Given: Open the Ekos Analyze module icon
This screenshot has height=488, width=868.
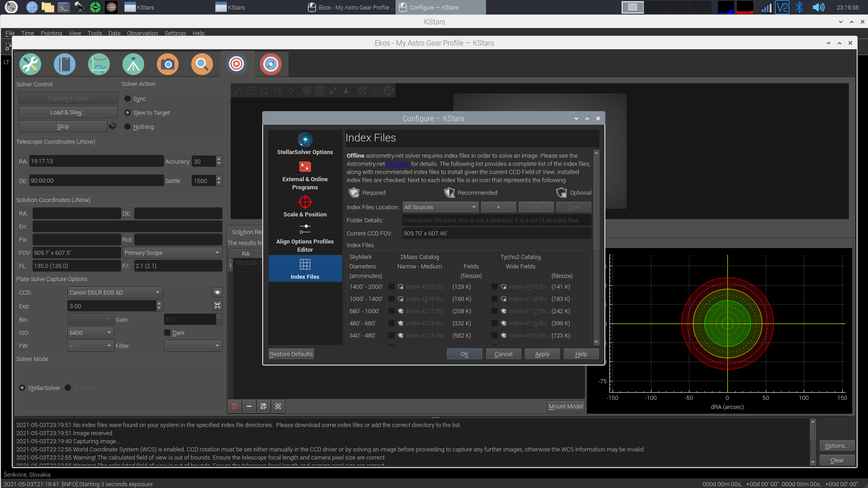Looking at the screenshot, I should click(99, 64).
